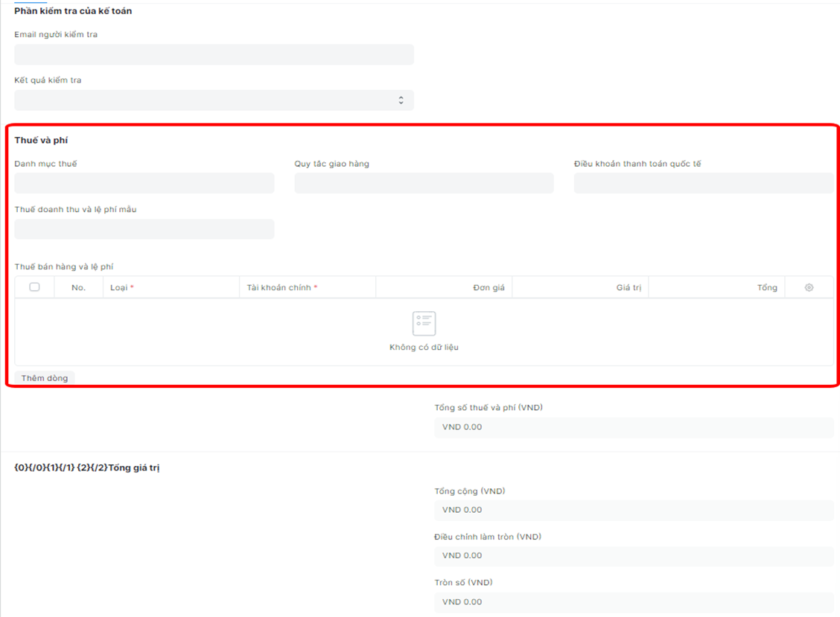
Task: Select the Điều chỉnh làm tròn value field
Action: pyautogui.click(x=633, y=556)
